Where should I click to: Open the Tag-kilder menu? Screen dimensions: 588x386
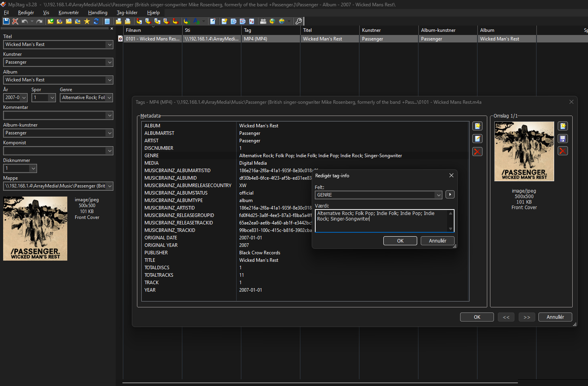127,13
